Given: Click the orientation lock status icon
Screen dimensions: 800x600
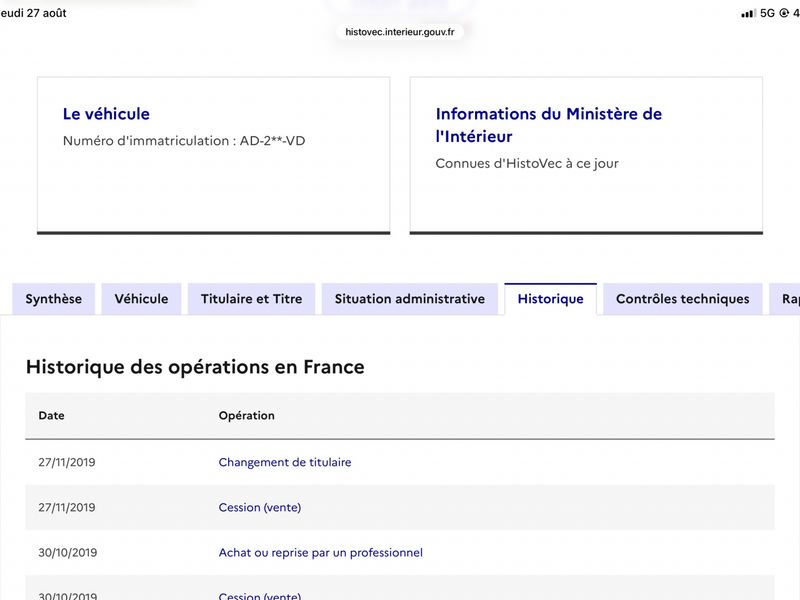Looking at the screenshot, I should pos(784,13).
